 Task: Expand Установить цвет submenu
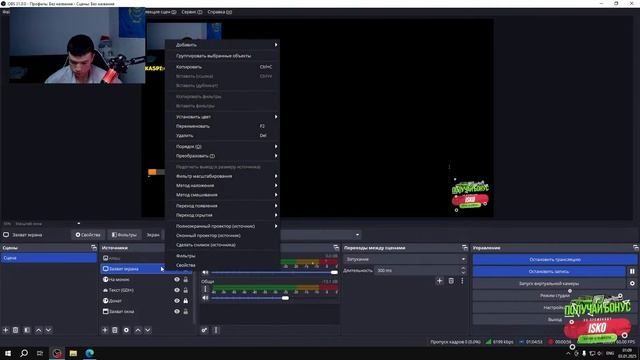222,117
